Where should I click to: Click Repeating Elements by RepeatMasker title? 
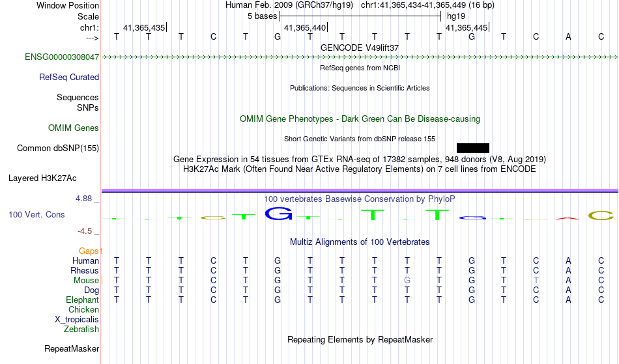pyautogui.click(x=360, y=340)
